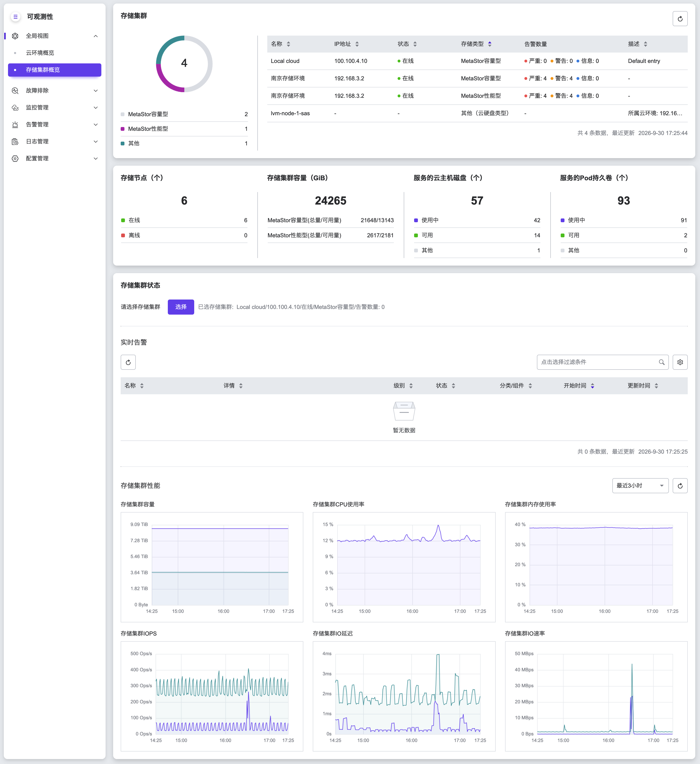Toggle MetaStor容量型 legend swatch
The height and width of the screenshot is (764, 700).
122,115
